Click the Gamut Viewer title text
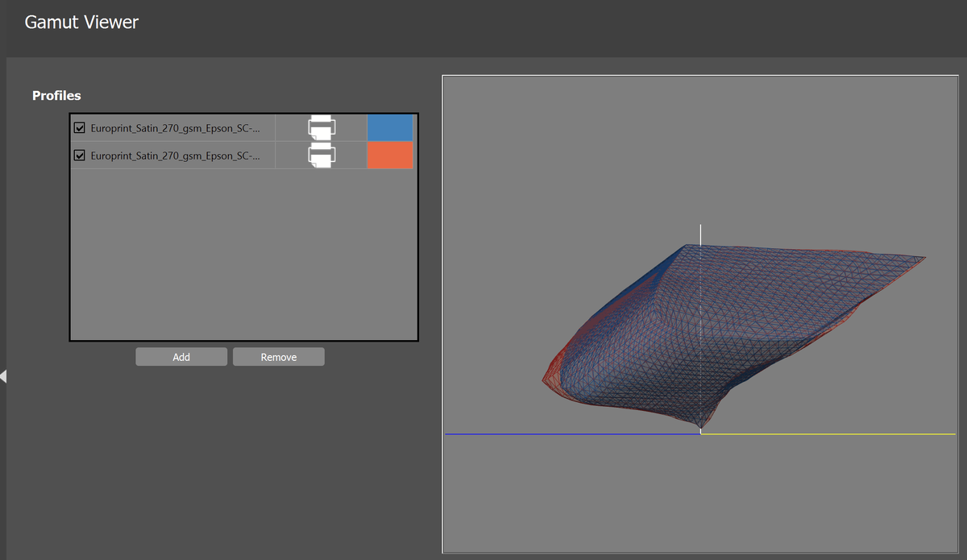Image resolution: width=967 pixels, height=560 pixels. (x=81, y=22)
